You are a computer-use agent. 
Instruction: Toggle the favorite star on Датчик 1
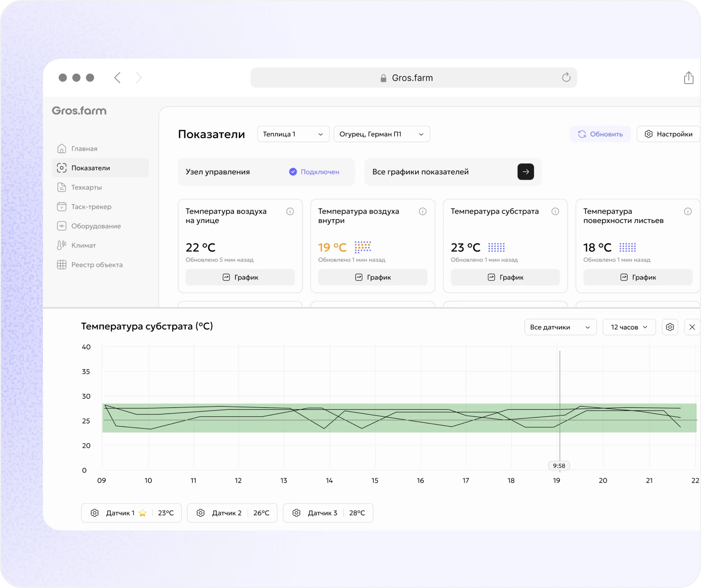(x=142, y=513)
